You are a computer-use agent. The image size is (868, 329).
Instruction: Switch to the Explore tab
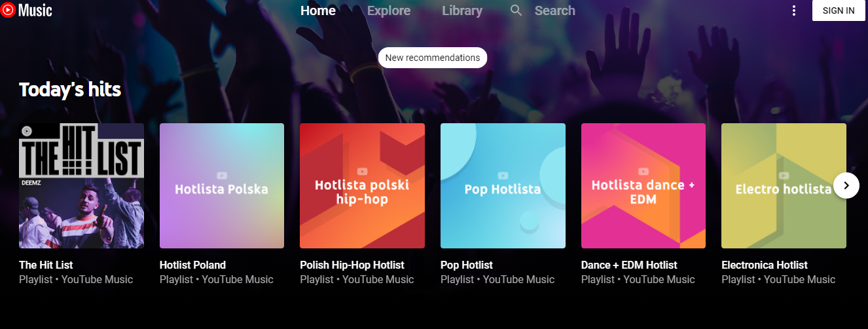point(389,10)
